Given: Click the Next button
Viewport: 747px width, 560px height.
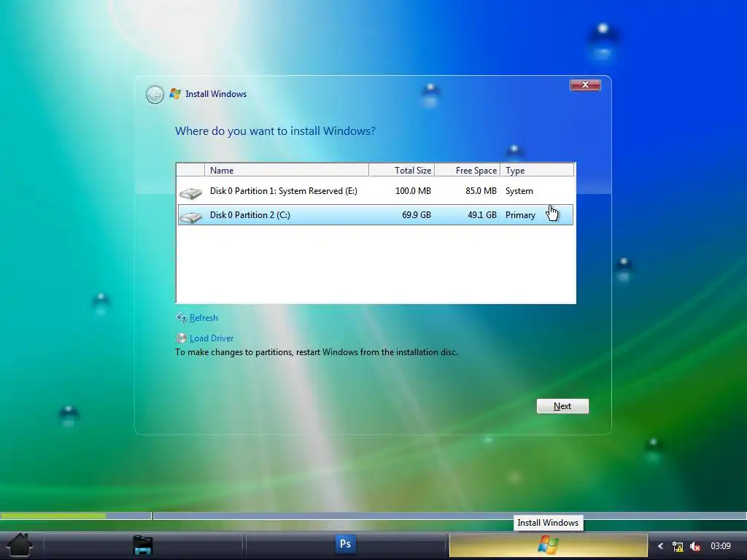Looking at the screenshot, I should click(562, 406).
